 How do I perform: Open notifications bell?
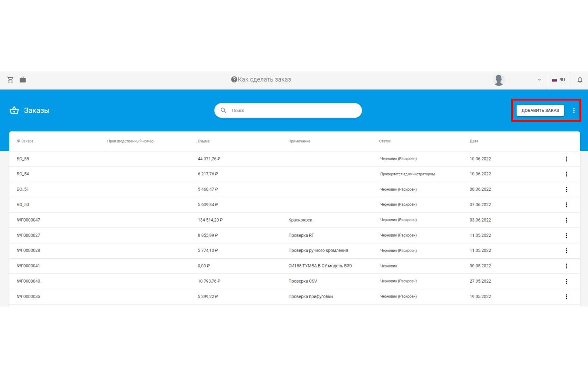click(x=580, y=80)
